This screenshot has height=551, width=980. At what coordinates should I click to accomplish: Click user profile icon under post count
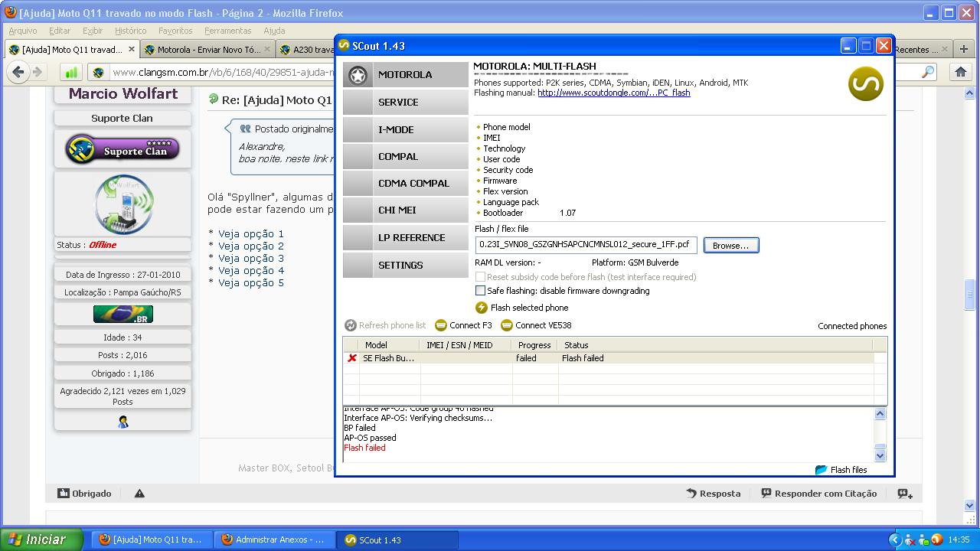[x=123, y=422]
